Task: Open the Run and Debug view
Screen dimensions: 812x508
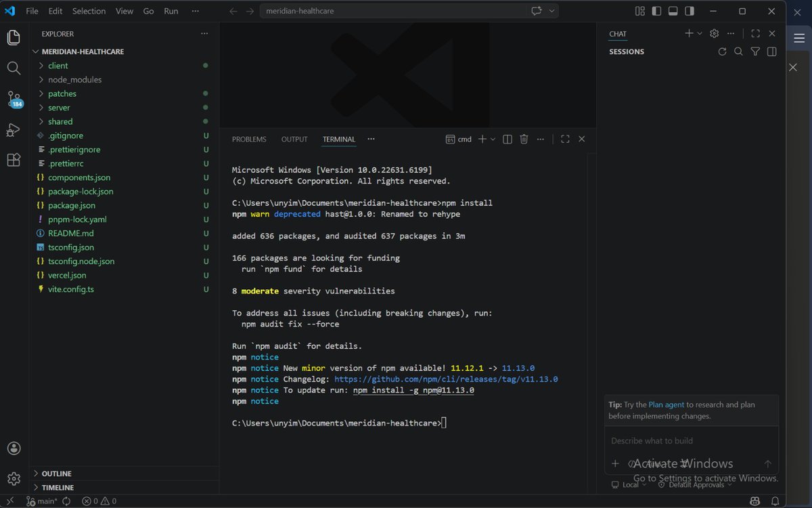Action: point(14,130)
